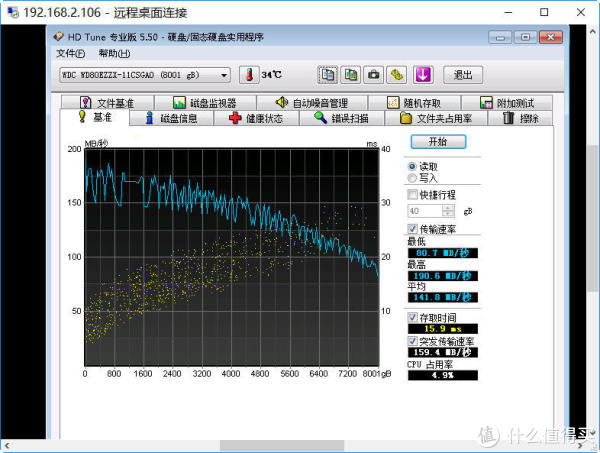The image size is (600, 453).
Task: Switch to 附加测试 tab
Action: [507, 103]
